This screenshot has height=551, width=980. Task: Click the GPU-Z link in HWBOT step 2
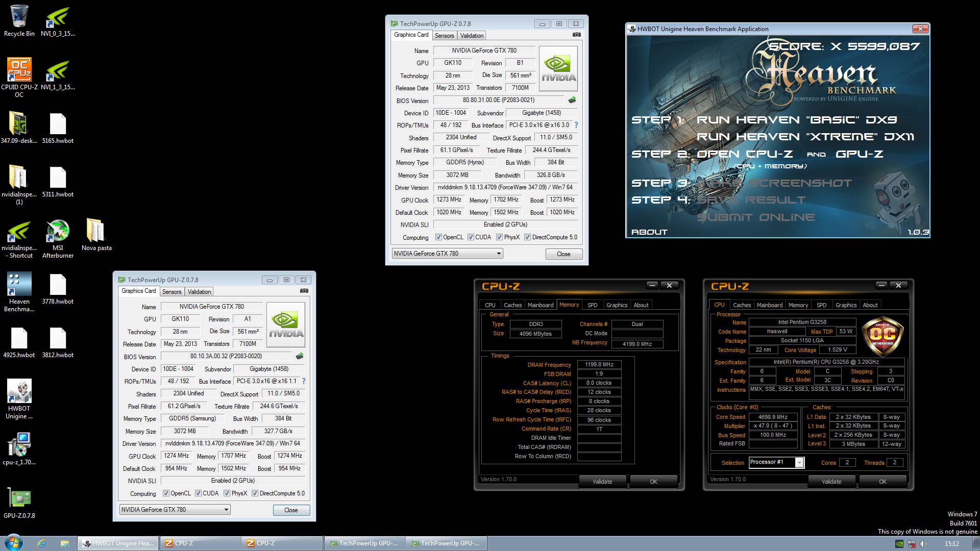tap(859, 154)
